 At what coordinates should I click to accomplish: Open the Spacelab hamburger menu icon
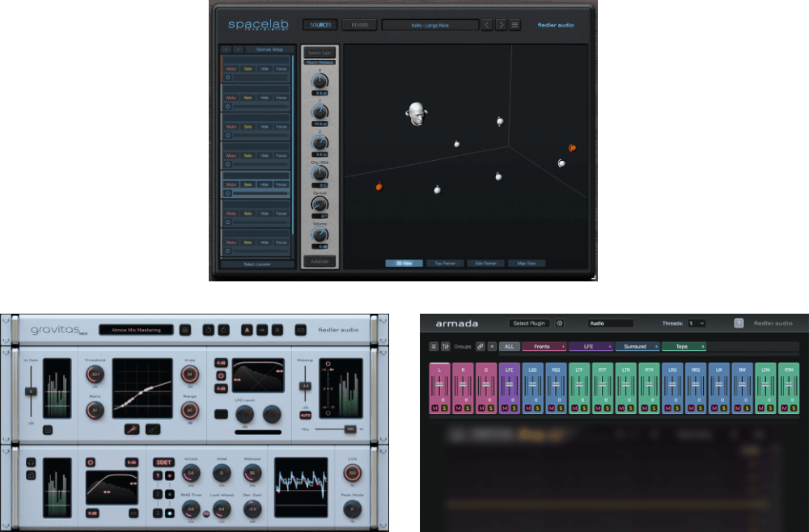[x=515, y=25]
